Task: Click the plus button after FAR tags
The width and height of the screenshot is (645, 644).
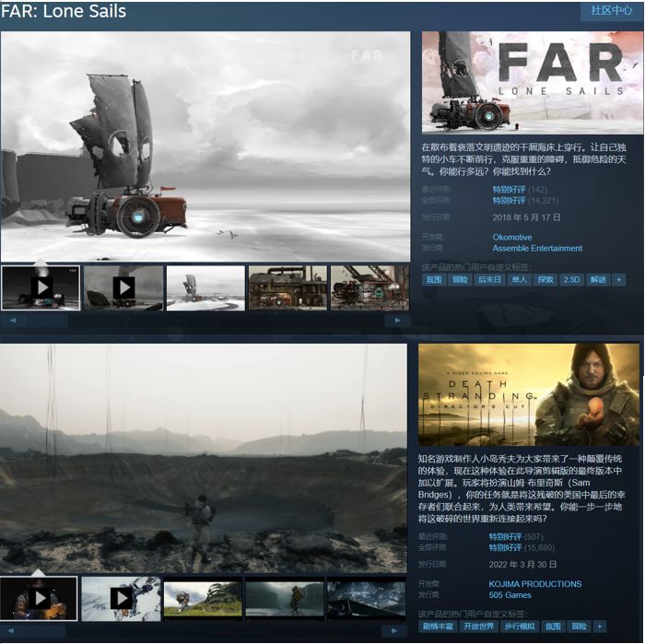Action: [618, 280]
